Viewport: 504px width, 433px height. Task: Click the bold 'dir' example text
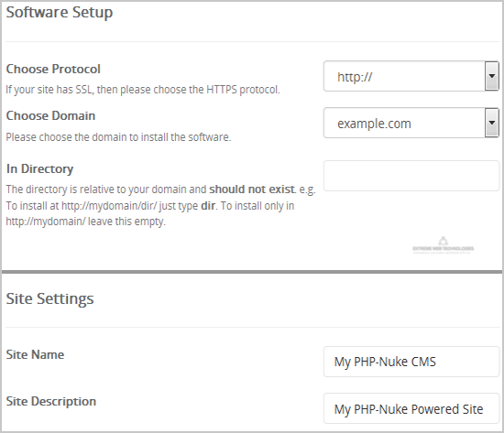click(208, 206)
